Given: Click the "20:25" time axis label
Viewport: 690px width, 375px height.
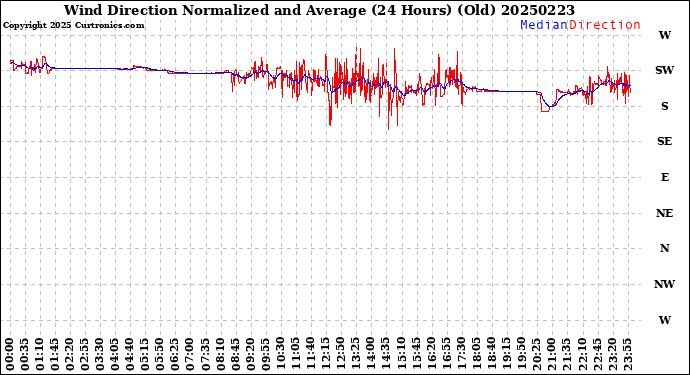Looking at the screenshot, I should coord(537,354).
